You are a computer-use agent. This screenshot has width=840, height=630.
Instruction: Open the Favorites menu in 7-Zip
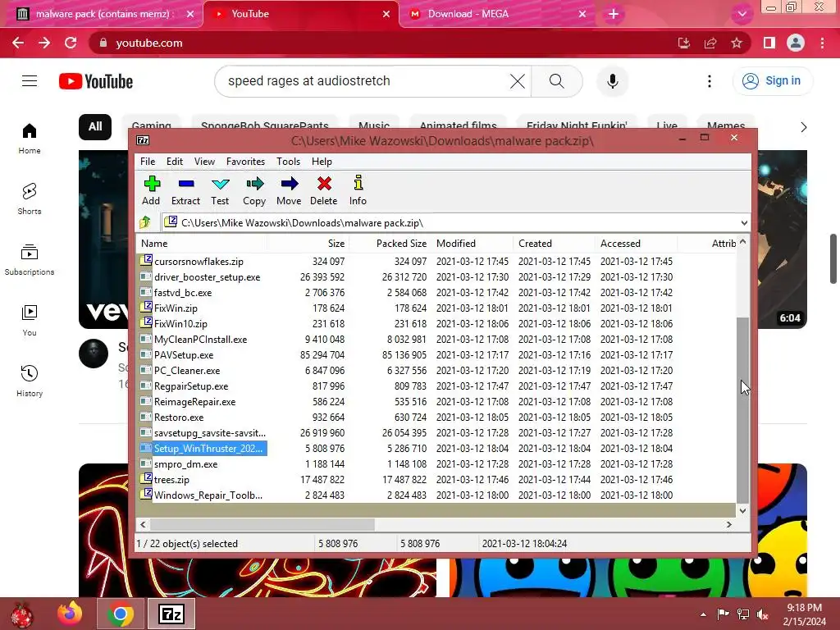(245, 162)
